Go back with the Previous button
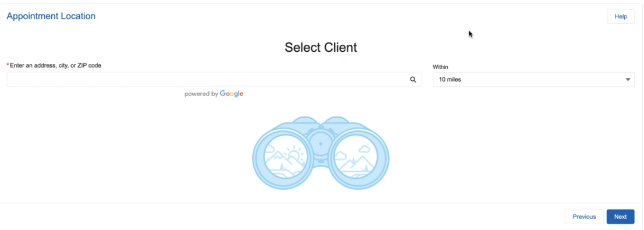 (584, 217)
